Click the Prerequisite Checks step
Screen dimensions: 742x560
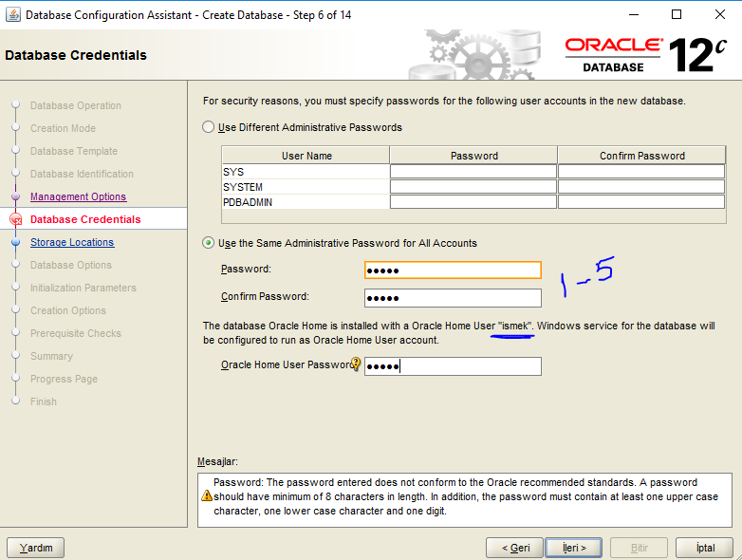point(76,333)
